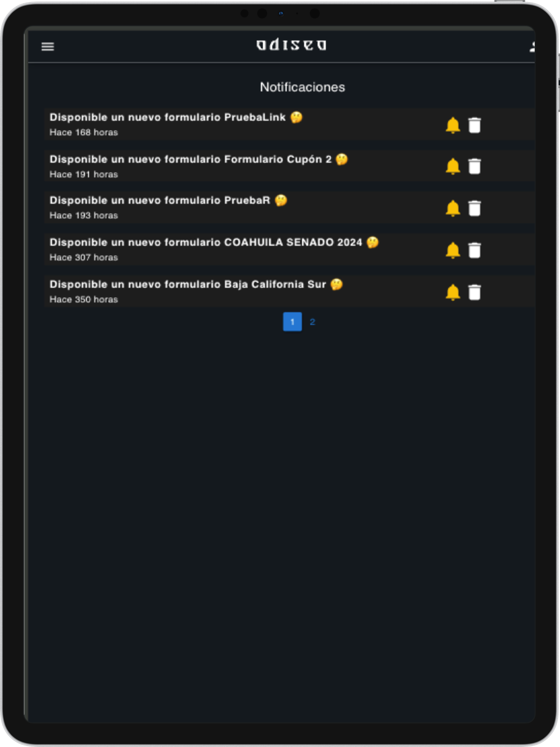Open the user profile icon in header
The image size is (560, 747).
[532, 46]
